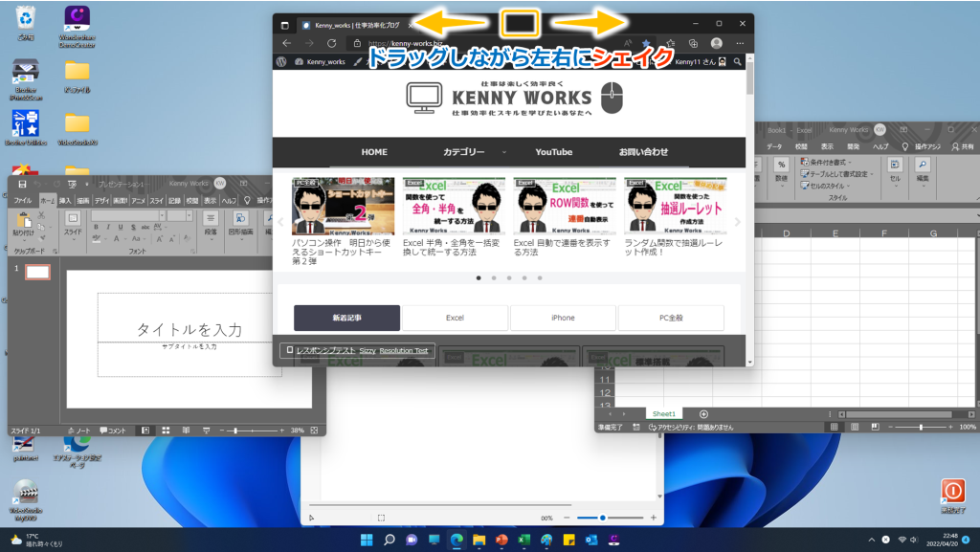This screenshot has height=552, width=980.
Task: Open PowerPoint from the taskbar
Action: [501, 541]
